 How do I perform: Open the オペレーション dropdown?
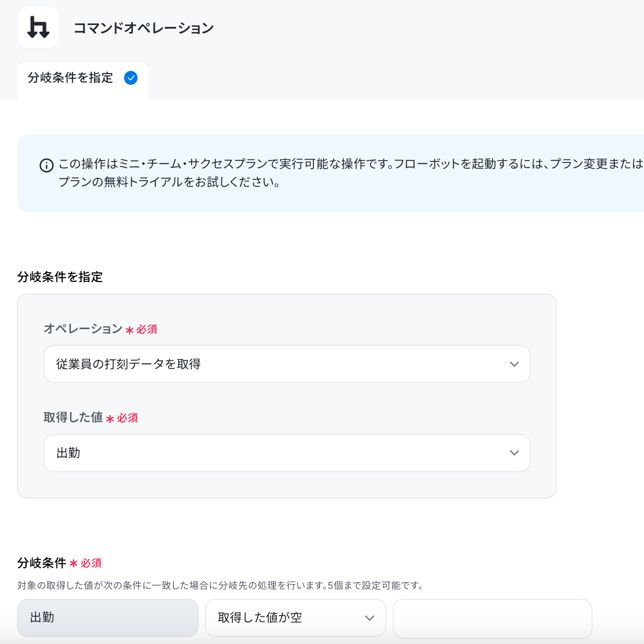tap(287, 364)
